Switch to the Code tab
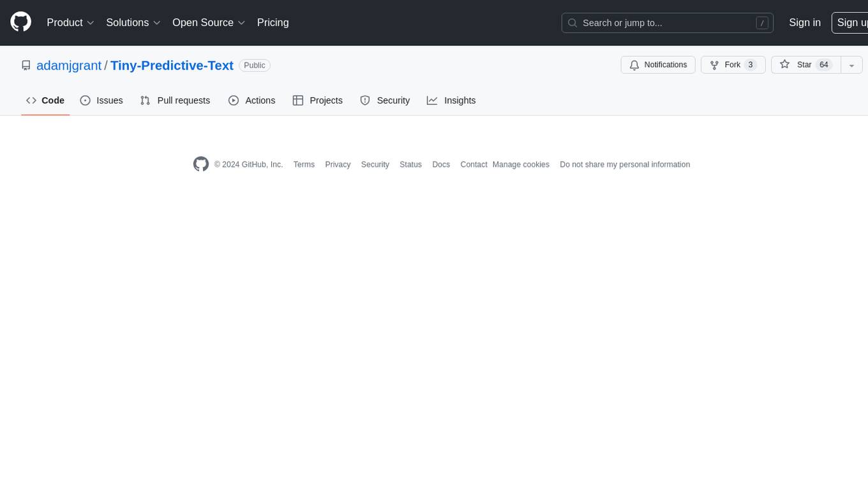The image size is (868, 488). click(45, 100)
